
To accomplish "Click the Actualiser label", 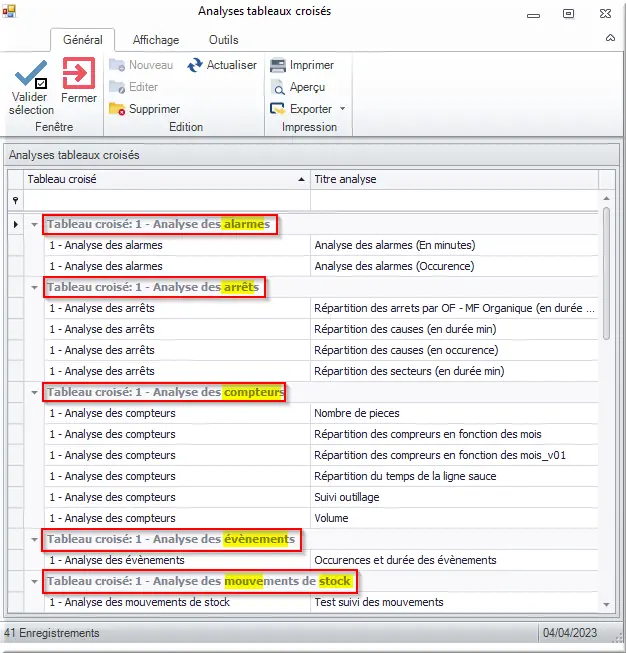I will [232, 65].
